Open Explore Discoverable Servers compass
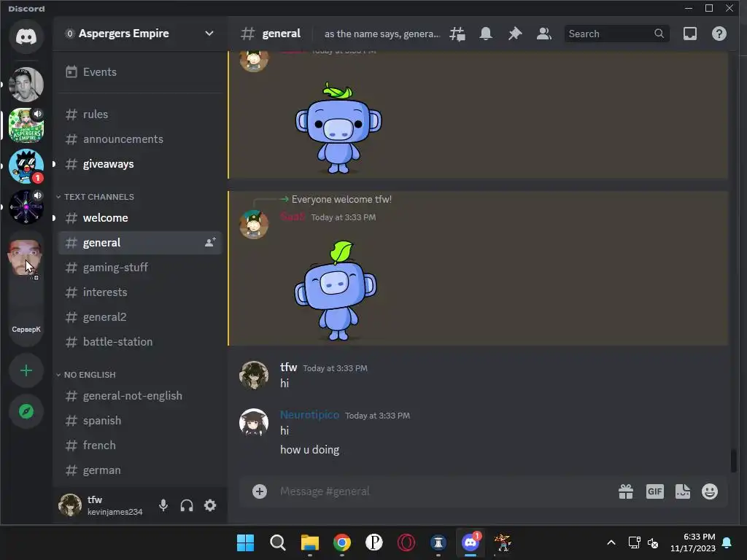 [26, 411]
